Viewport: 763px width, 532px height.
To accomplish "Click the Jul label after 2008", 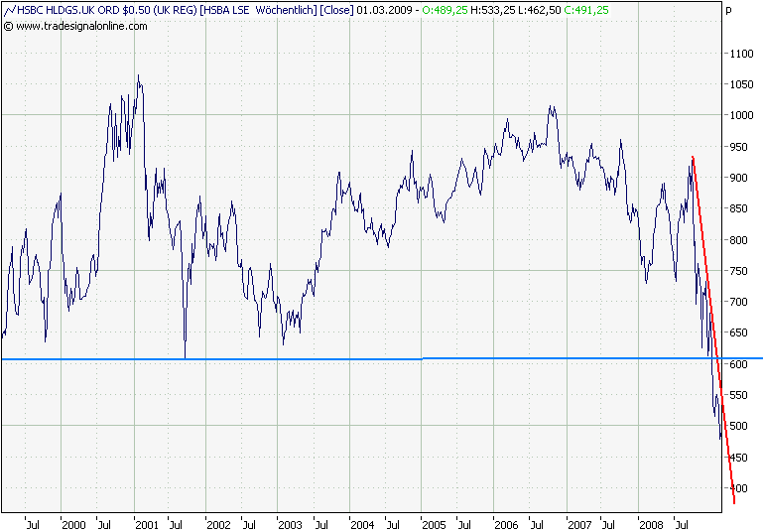I will pos(682,525).
